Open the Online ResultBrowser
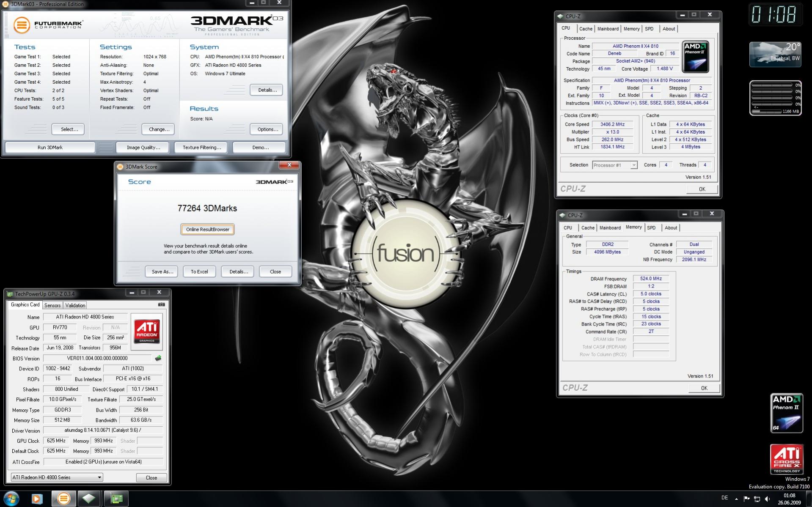 pos(207,230)
